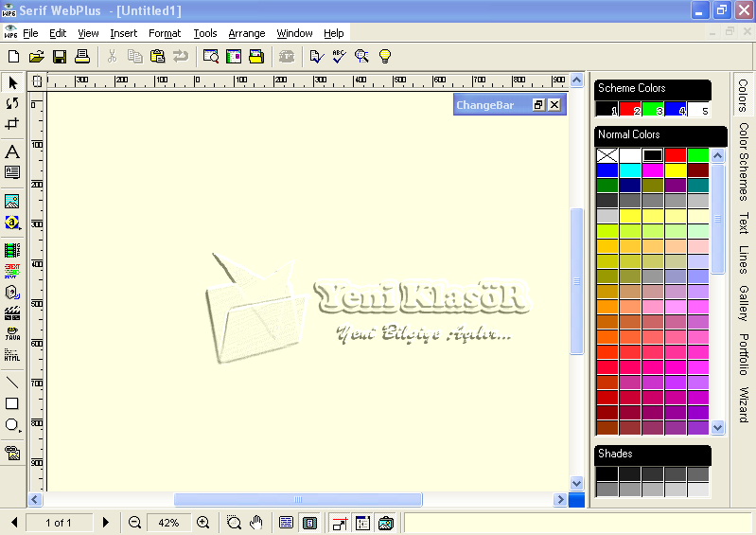Viewport: 756px width, 535px height.
Task: Insert a Java applet with the Java tool
Action: [12, 333]
